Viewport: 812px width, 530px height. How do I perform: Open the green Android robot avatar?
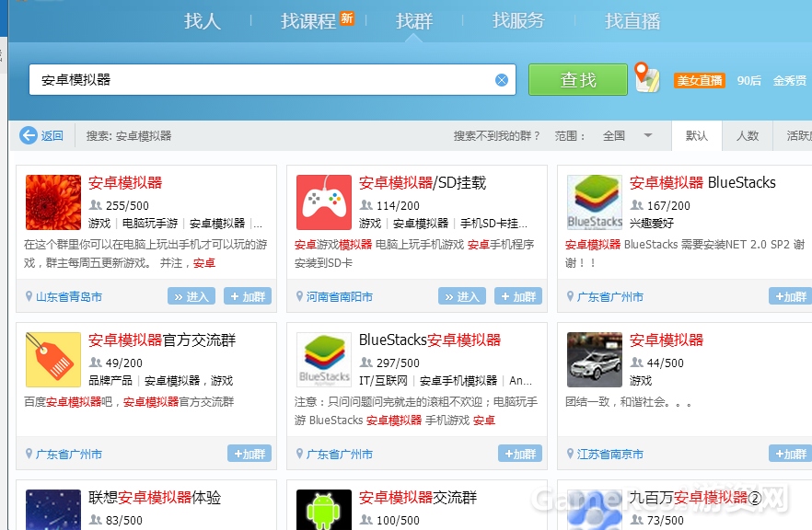pos(324,510)
